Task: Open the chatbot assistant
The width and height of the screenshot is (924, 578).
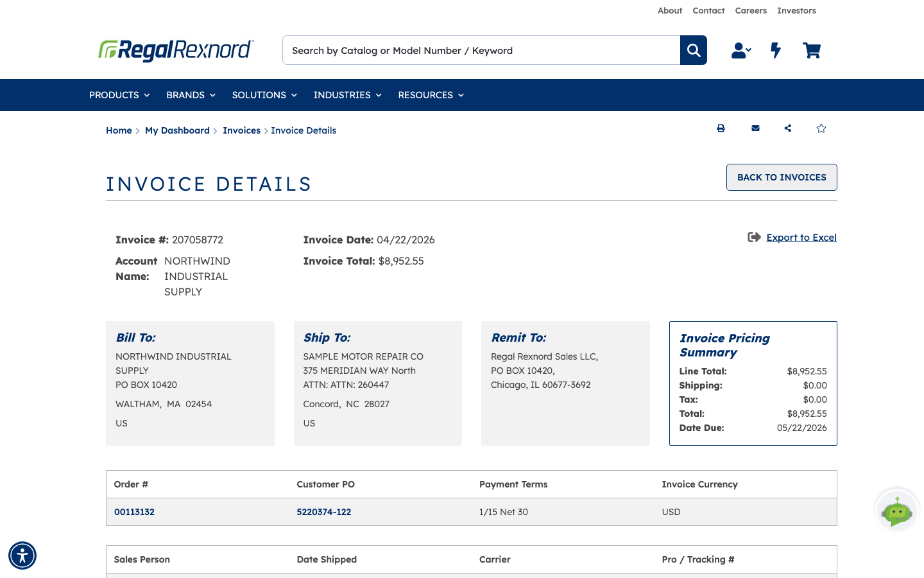Action: point(897,511)
